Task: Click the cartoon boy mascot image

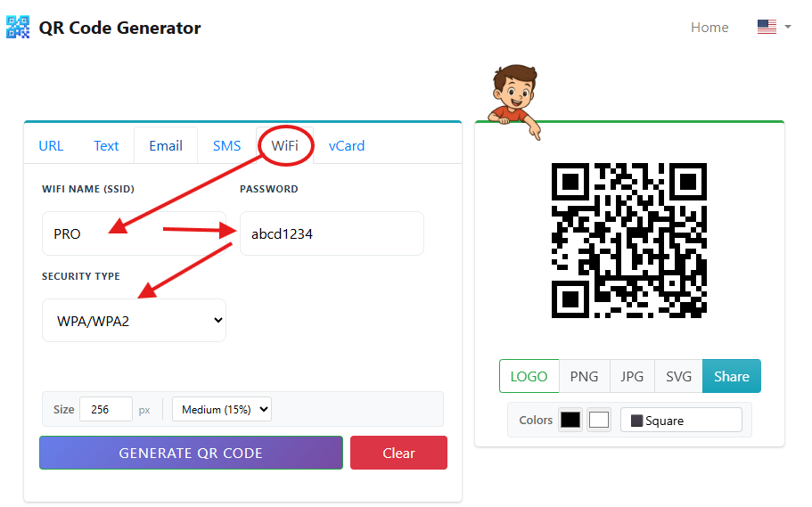Action: click(x=515, y=102)
